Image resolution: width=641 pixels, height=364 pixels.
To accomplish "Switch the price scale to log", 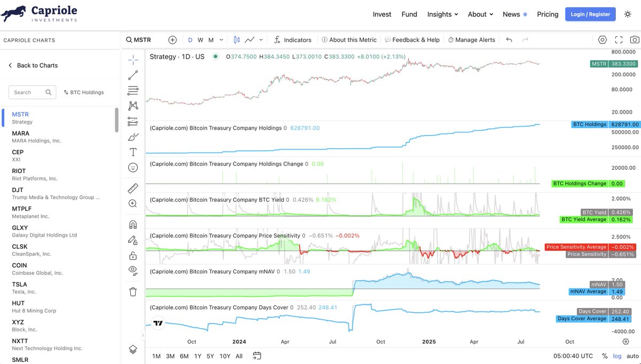I will [x=617, y=355].
